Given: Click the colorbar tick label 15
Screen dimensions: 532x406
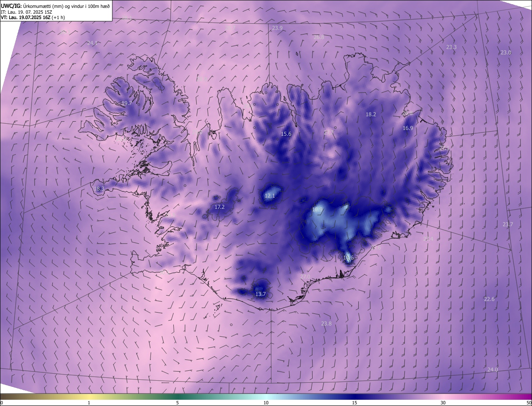Looking at the screenshot, I should tap(355, 403).
